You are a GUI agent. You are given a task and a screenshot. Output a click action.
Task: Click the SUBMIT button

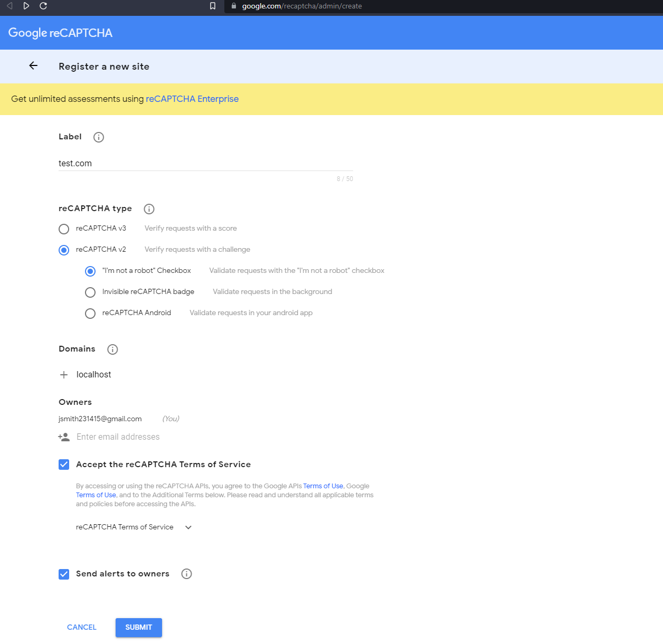[x=139, y=628]
